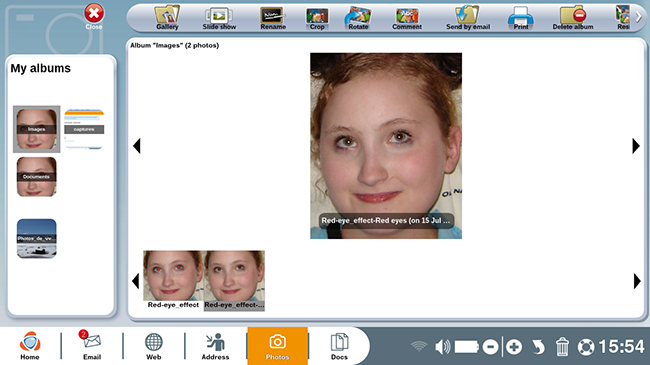Click the Delete album icon

(x=573, y=18)
